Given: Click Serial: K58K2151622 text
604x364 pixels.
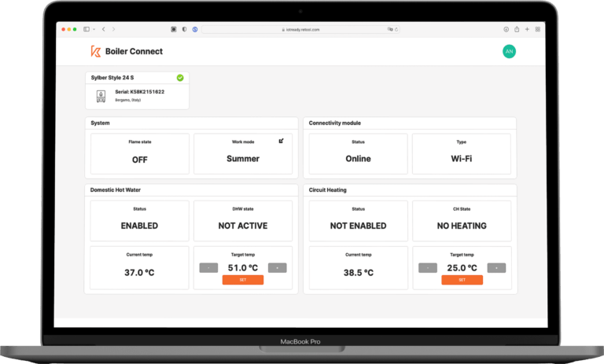Looking at the screenshot, I should pos(140,92).
